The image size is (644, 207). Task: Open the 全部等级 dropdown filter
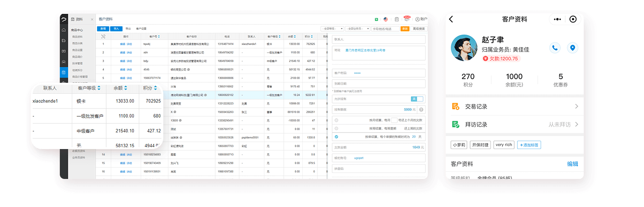coord(332,29)
